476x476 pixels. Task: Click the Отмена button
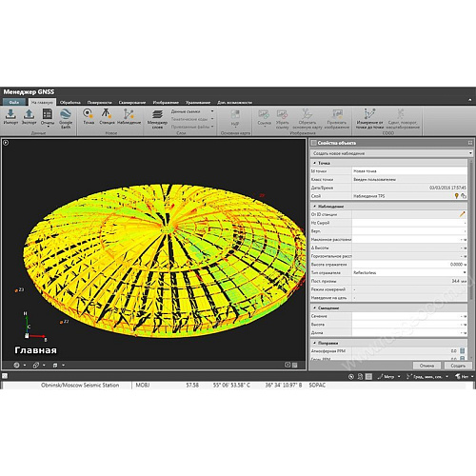click(426, 366)
